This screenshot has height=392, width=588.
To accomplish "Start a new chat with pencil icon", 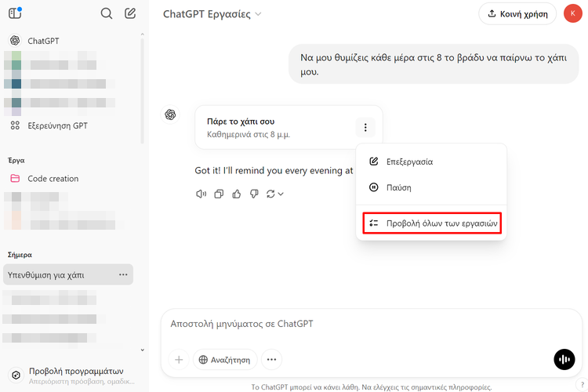I will (x=130, y=13).
